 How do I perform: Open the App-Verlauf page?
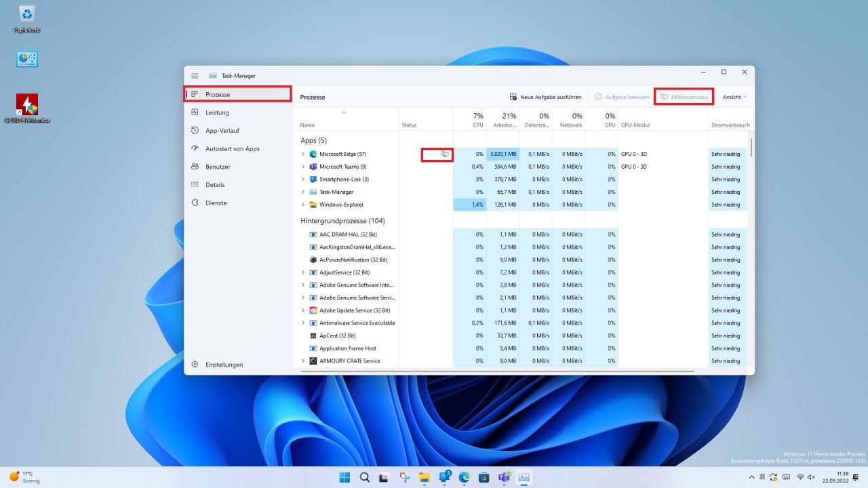[238, 131]
